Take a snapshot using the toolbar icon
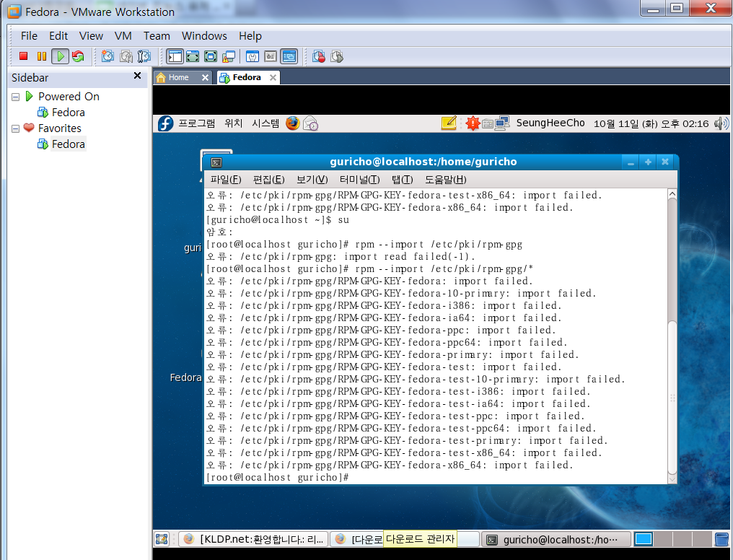The image size is (733, 560). pos(107,56)
